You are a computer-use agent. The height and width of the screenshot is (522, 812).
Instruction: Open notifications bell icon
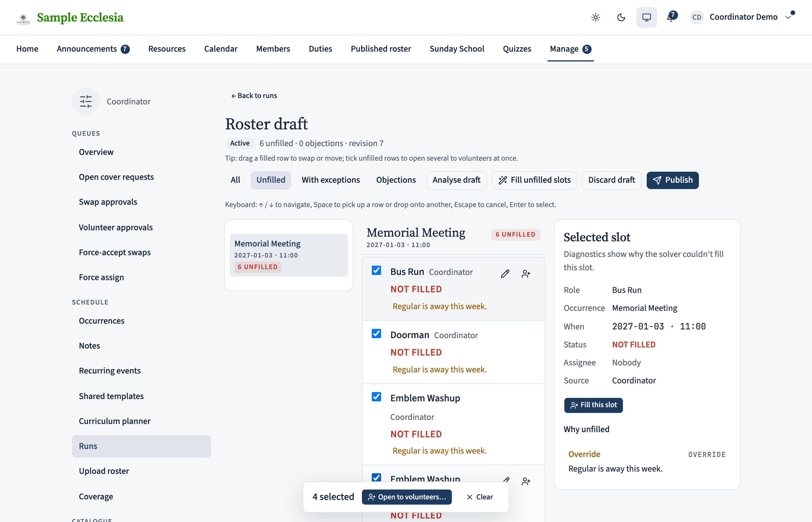(671, 17)
